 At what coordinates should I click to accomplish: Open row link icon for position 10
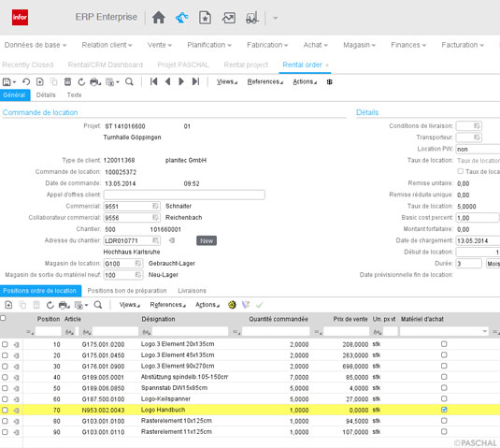pyautogui.click(x=16, y=344)
